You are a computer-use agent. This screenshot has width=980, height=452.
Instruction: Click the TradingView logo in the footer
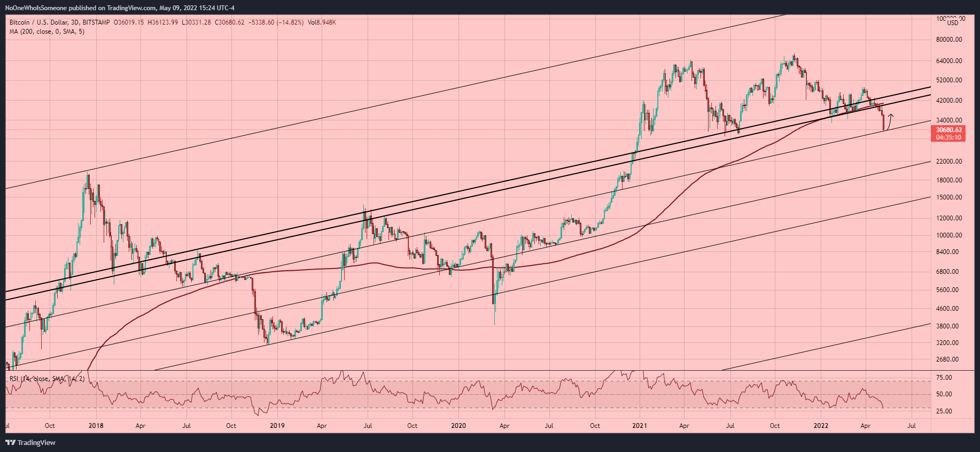pos(30,442)
